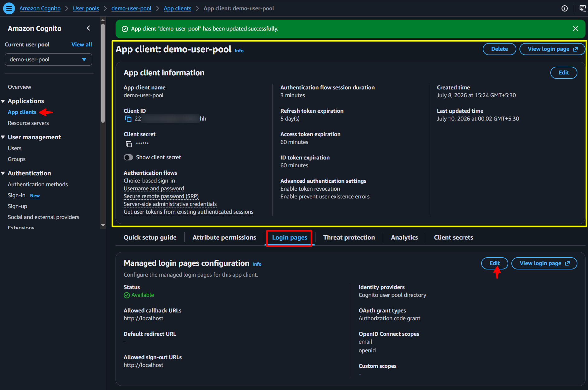Click Choice-based sign-in flow link
Screen dimensions: 588x390
(x=149, y=181)
